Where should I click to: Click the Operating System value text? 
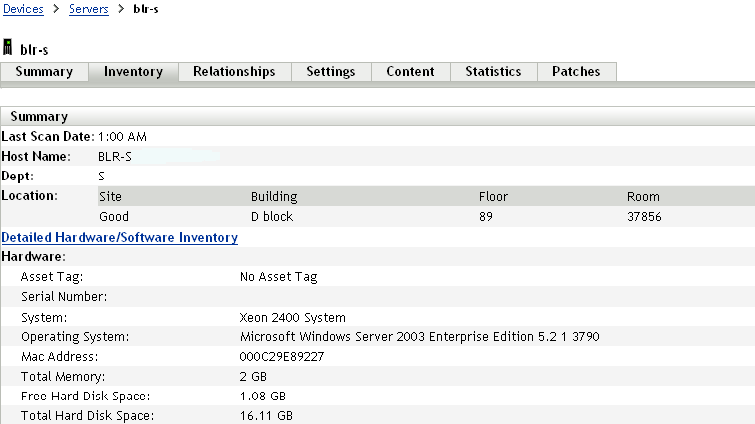click(x=420, y=337)
